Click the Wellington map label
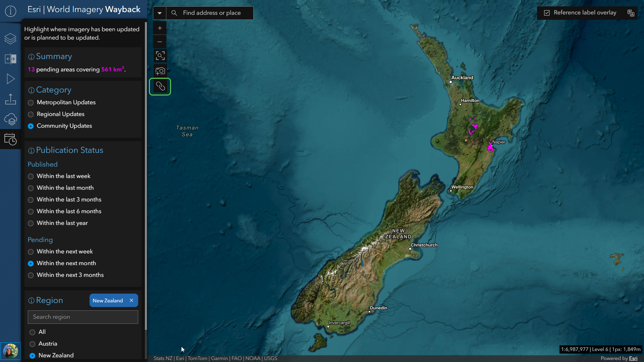The height and width of the screenshot is (362, 644). tap(462, 187)
